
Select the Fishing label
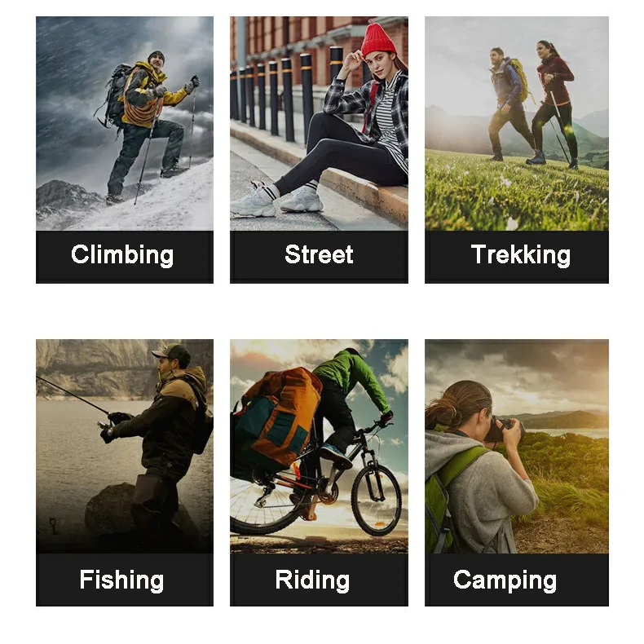coord(121,580)
